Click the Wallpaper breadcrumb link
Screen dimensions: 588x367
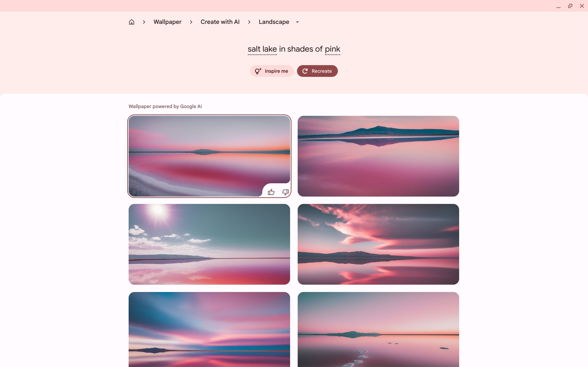tap(167, 22)
